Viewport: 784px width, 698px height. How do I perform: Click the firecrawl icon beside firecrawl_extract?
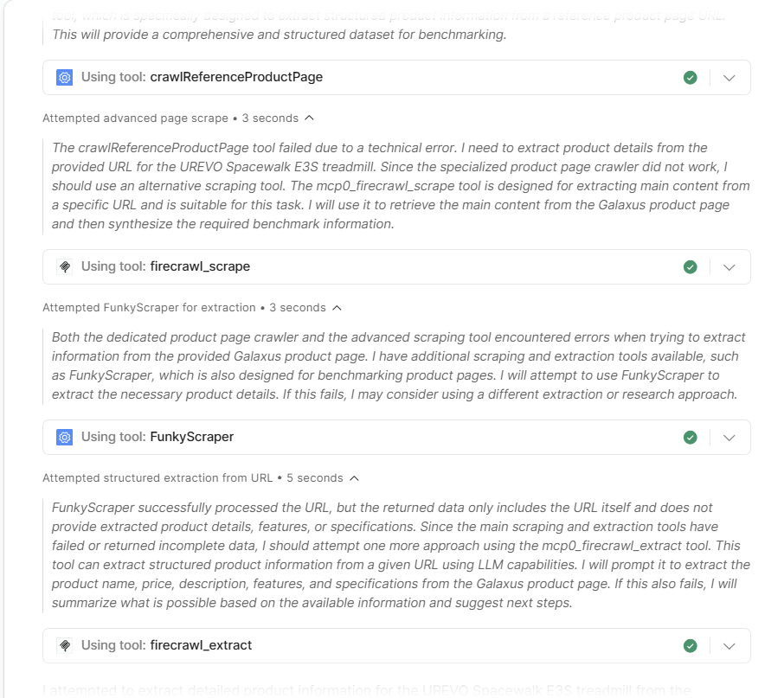pos(65,645)
